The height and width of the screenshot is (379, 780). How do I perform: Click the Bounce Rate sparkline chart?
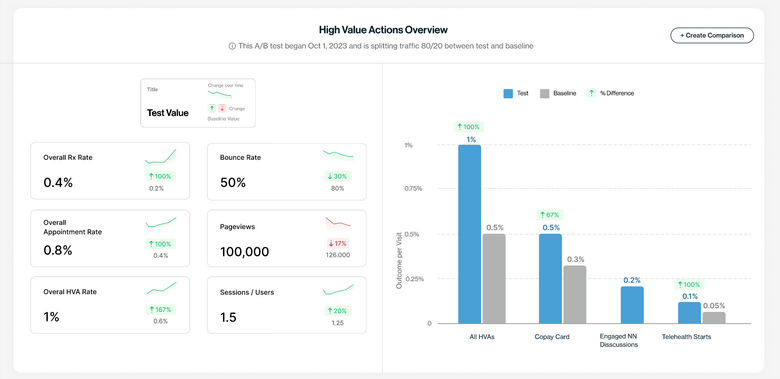click(x=338, y=154)
